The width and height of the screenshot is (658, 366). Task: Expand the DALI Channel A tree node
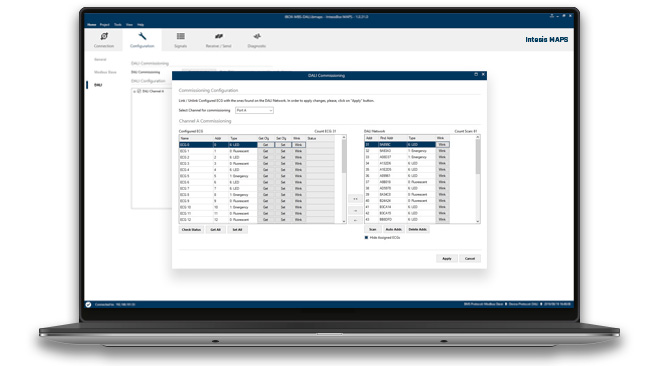tap(134, 91)
